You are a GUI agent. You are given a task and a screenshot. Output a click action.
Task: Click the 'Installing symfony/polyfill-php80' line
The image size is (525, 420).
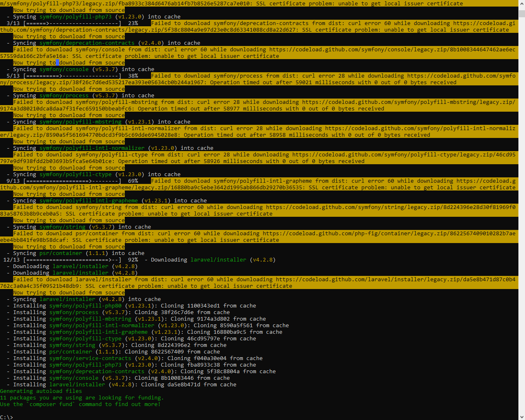click(131, 306)
